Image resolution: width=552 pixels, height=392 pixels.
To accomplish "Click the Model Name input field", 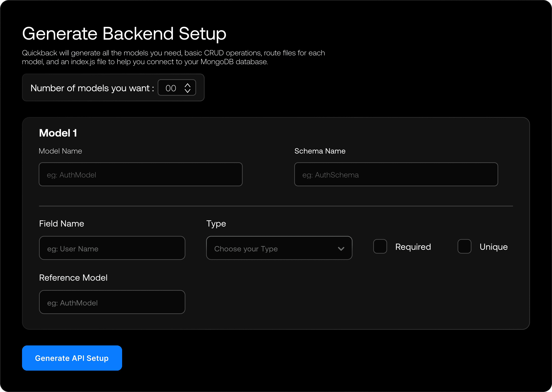I will point(141,174).
